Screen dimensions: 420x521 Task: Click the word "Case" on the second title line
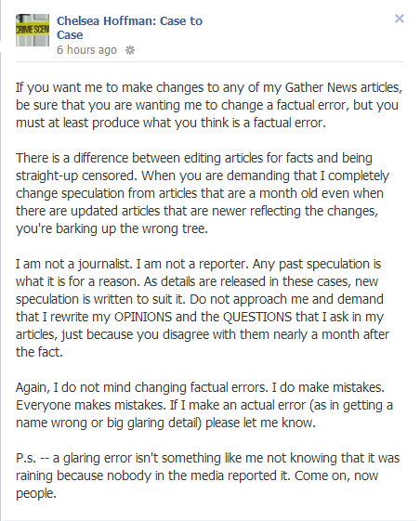click(70, 35)
